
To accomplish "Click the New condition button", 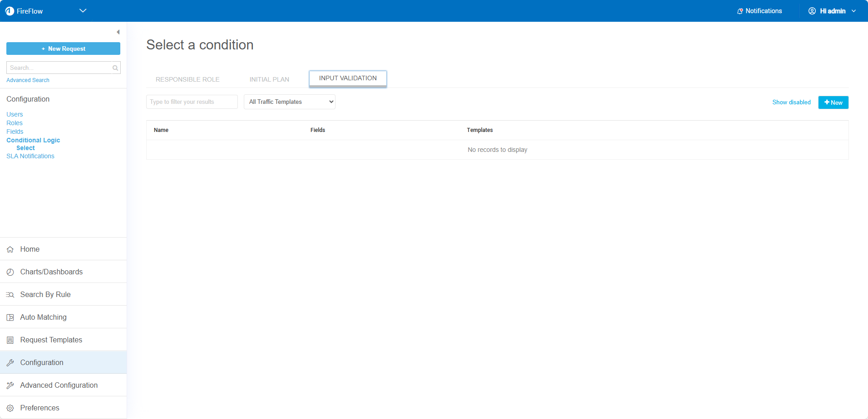I will point(833,102).
